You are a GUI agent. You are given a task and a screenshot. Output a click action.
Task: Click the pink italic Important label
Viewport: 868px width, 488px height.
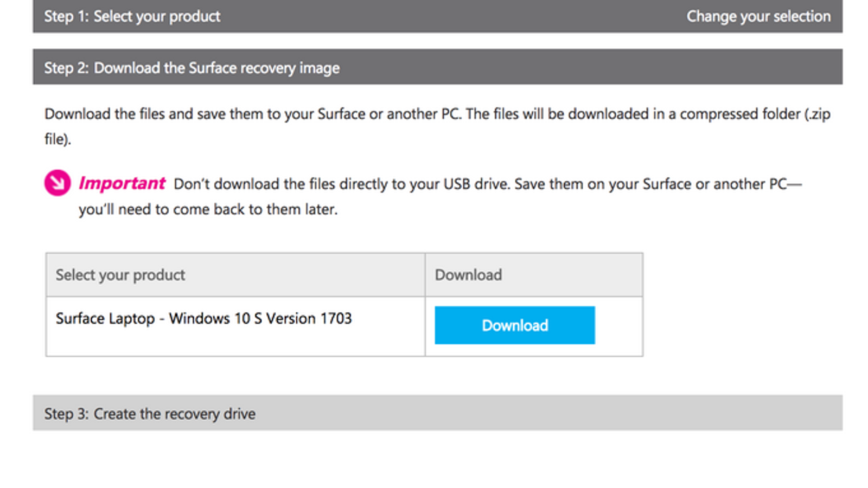tap(122, 183)
